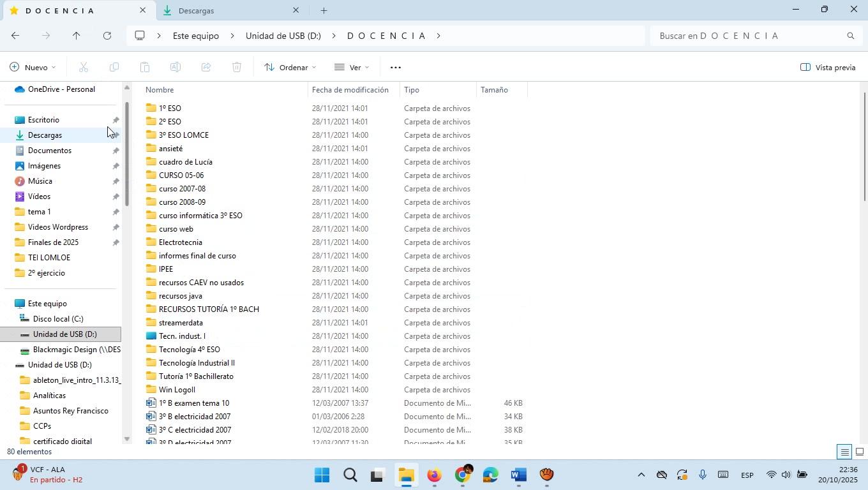Add a new File Explorer tab
The width and height of the screenshot is (868, 490).
(324, 11)
